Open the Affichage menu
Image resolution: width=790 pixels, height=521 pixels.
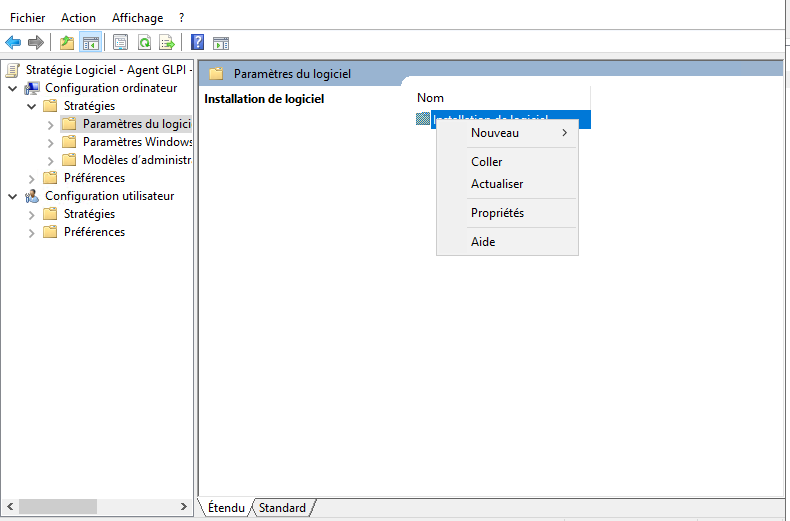click(137, 18)
